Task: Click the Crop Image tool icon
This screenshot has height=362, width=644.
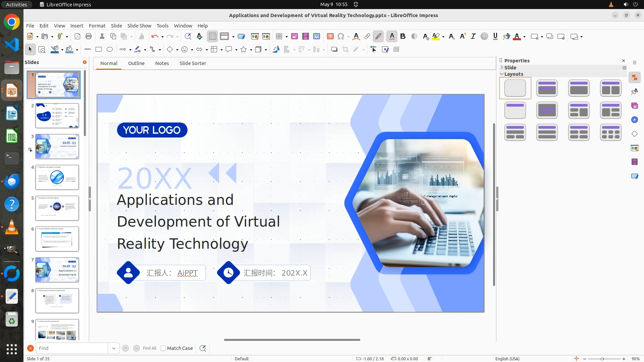Action: pyautogui.click(x=345, y=50)
